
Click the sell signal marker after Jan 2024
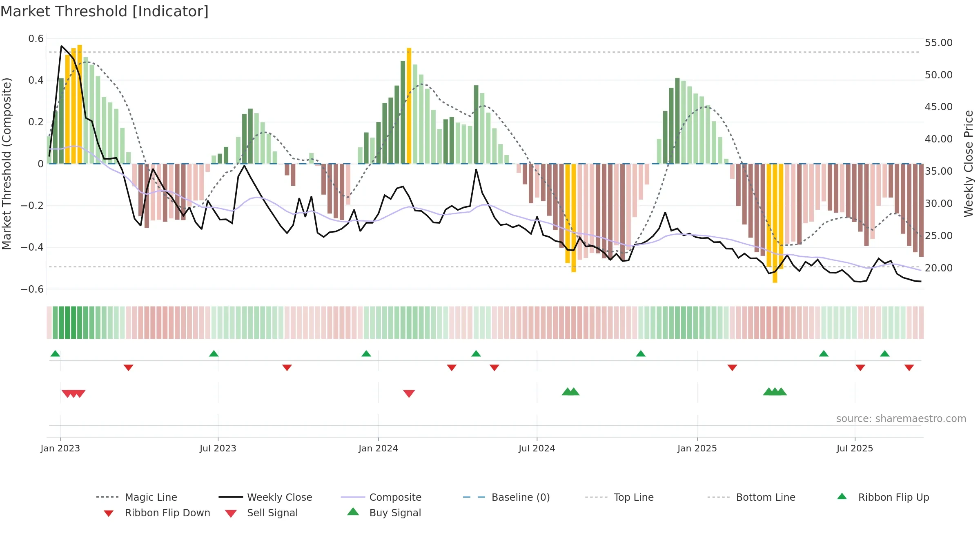[409, 393]
